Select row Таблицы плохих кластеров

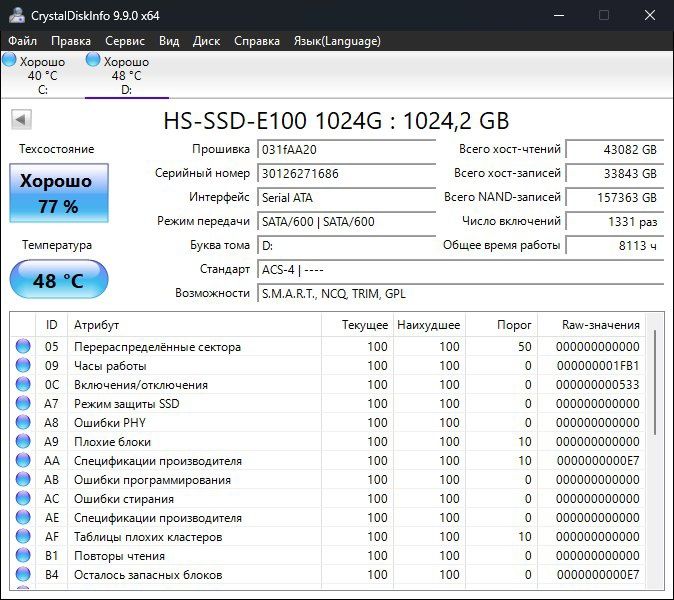[328, 536]
